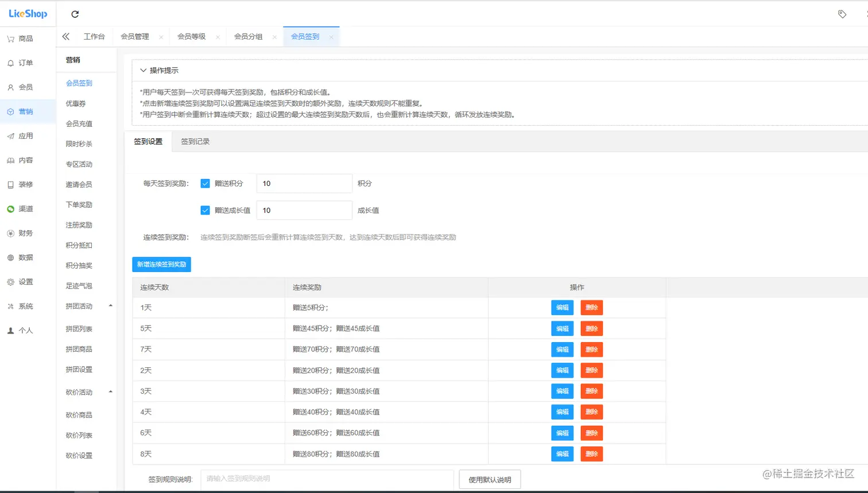Open 限时秒杀 in marketing submenu
This screenshot has width=868, height=493.
79,144
